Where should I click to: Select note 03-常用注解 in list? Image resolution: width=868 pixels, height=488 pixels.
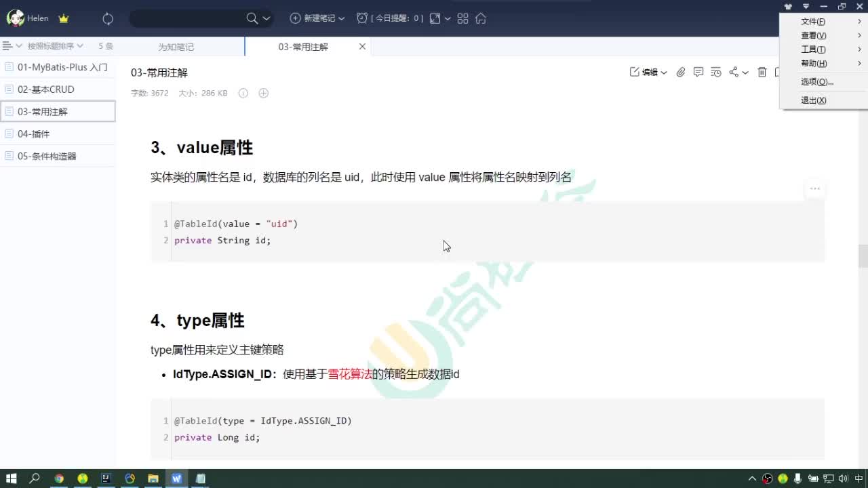[58, 111]
